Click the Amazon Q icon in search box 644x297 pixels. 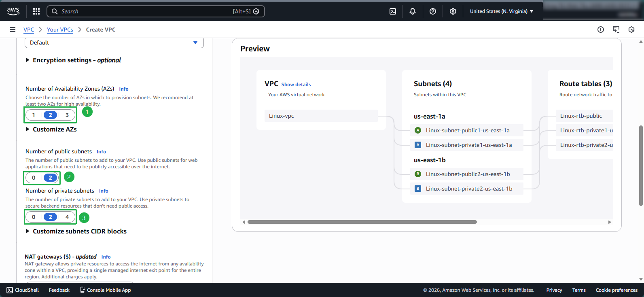[x=256, y=11]
